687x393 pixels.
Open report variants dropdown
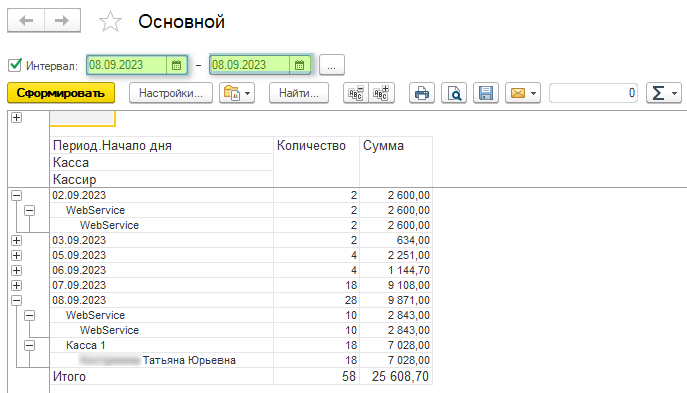tap(237, 93)
